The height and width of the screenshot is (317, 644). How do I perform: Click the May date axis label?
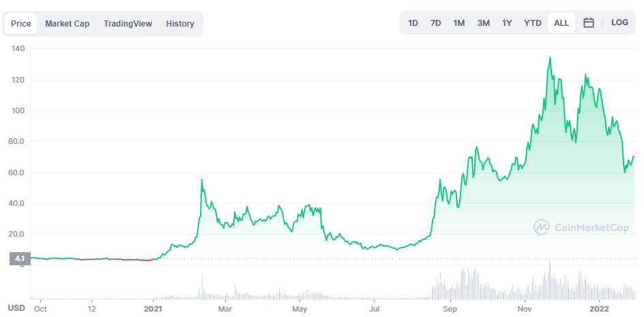click(299, 308)
